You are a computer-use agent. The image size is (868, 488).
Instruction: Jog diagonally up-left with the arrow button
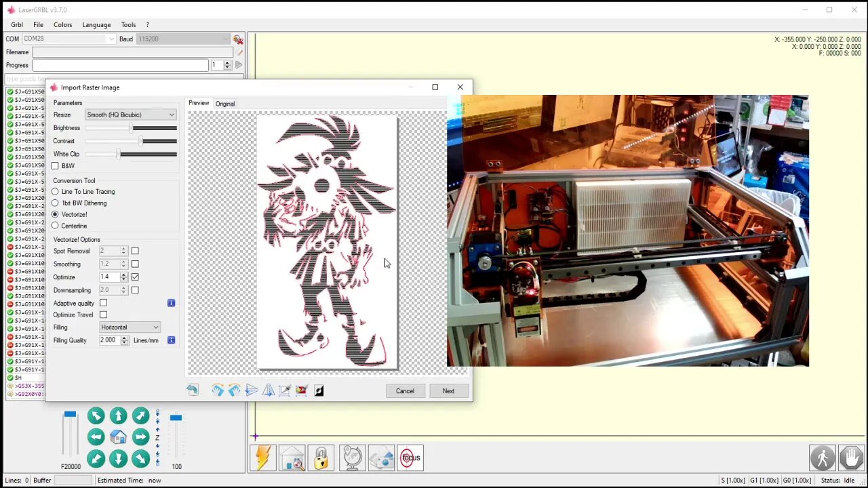96,415
